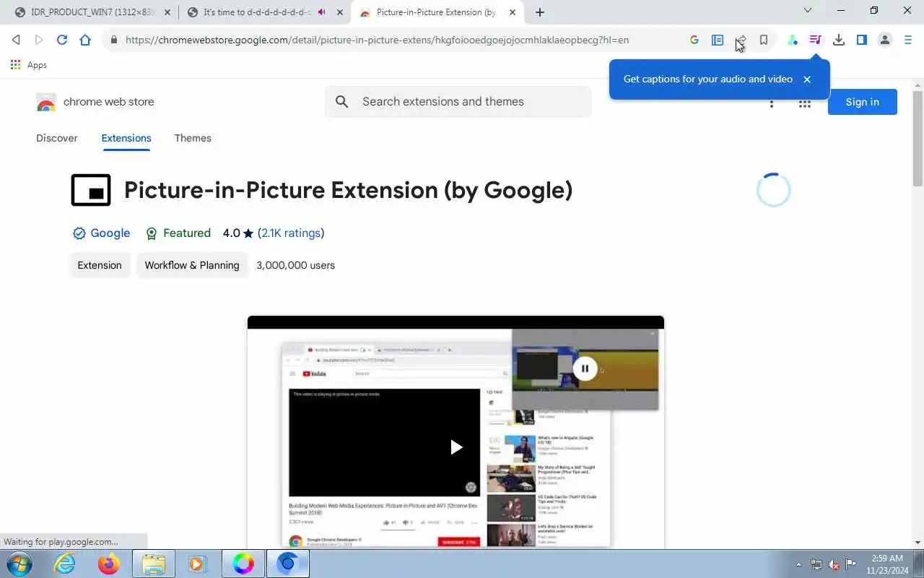The width and height of the screenshot is (924, 578).
Task: Launch Firefox from the taskbar
Action: 109,564
